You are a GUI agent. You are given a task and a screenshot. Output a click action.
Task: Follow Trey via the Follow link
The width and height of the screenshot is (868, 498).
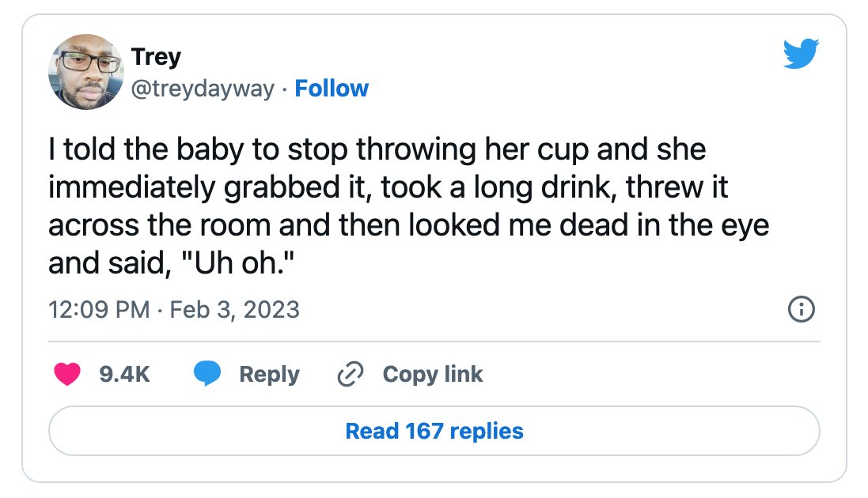(x=332, y=89)
